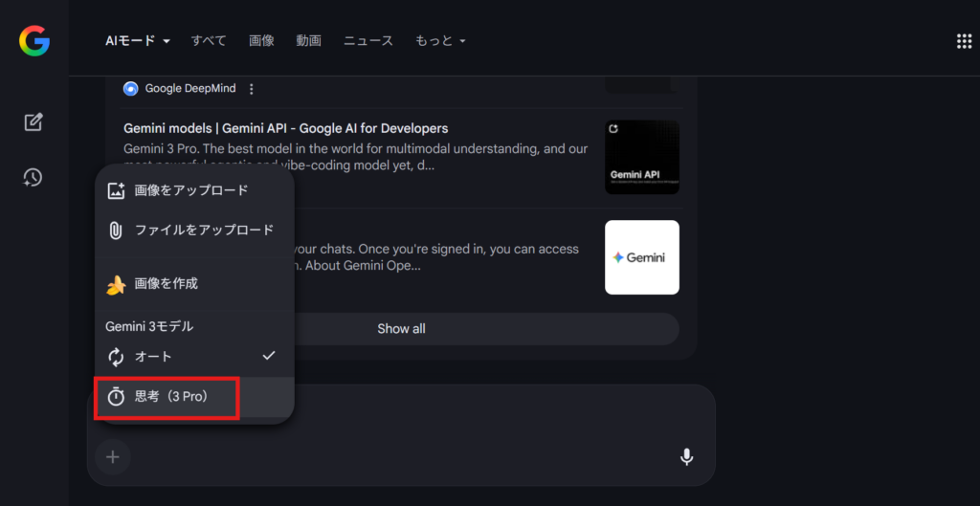Click the Show all button
980x506 pixels.
coord(401,329)
